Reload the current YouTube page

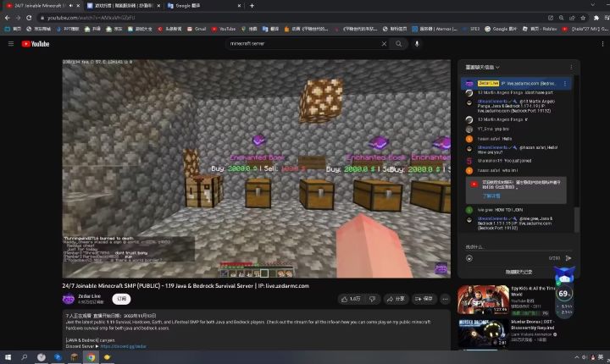click(x=29, y=18)
